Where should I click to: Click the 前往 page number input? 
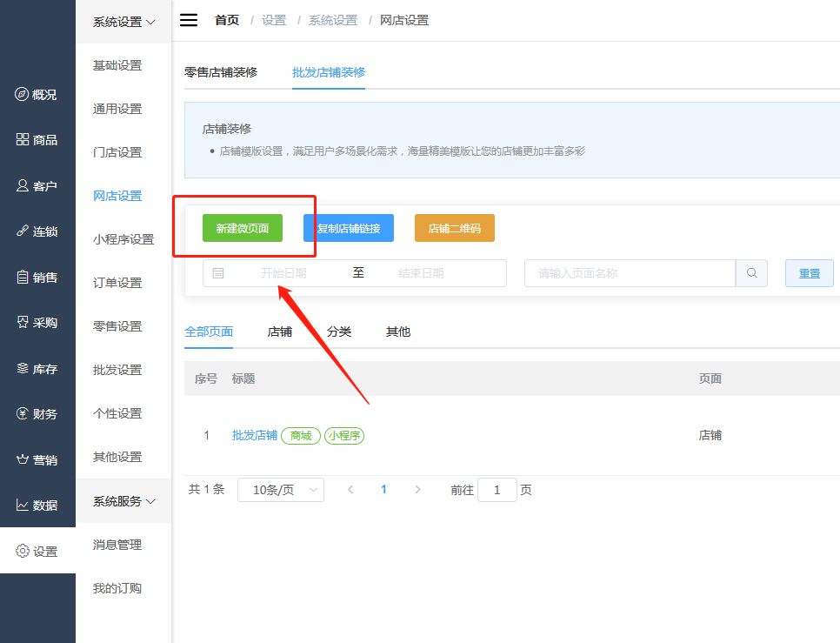497,490
